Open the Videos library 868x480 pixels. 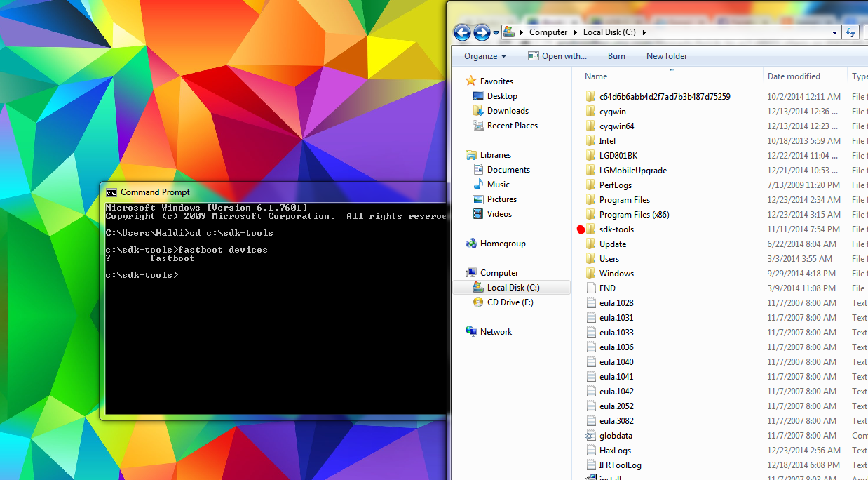coord(499,214)
